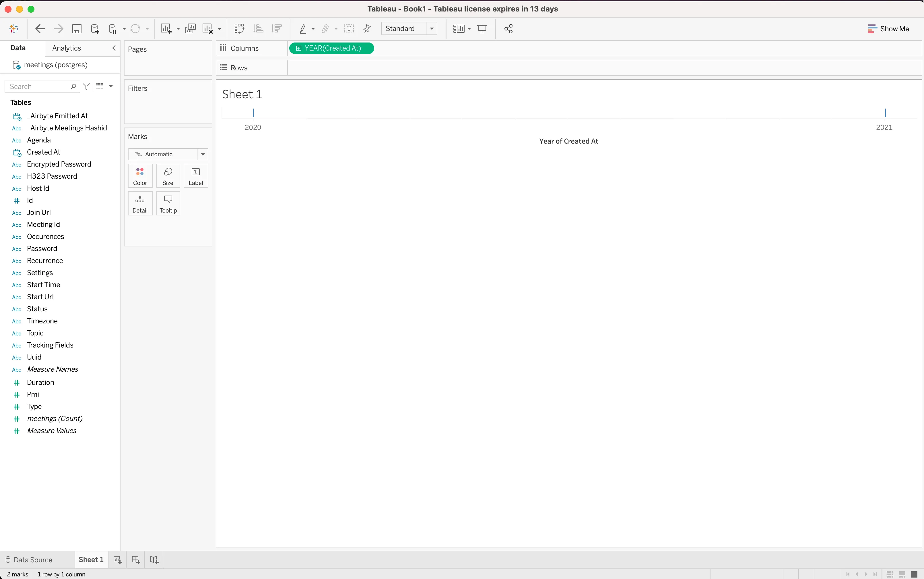Click the New Data Source icon

94,29
